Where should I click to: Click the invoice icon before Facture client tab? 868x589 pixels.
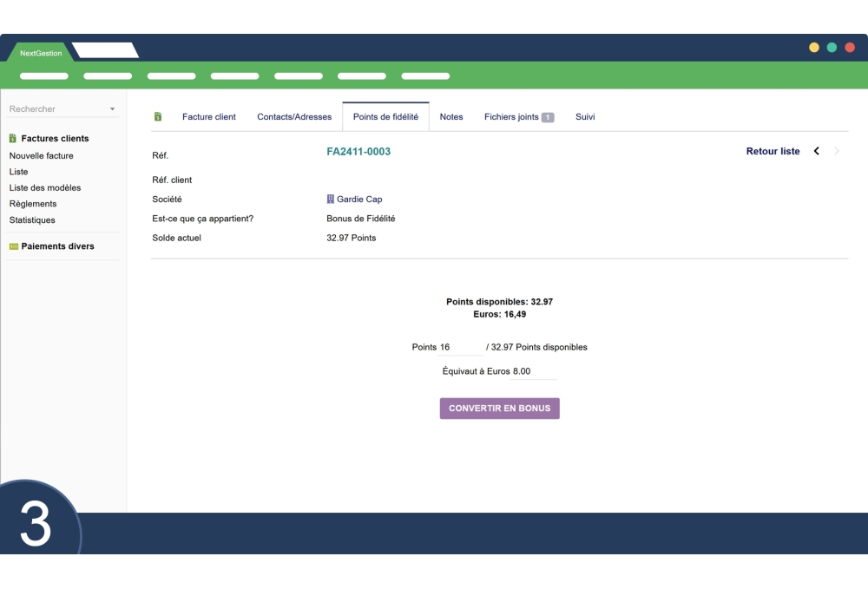point(158,117)
